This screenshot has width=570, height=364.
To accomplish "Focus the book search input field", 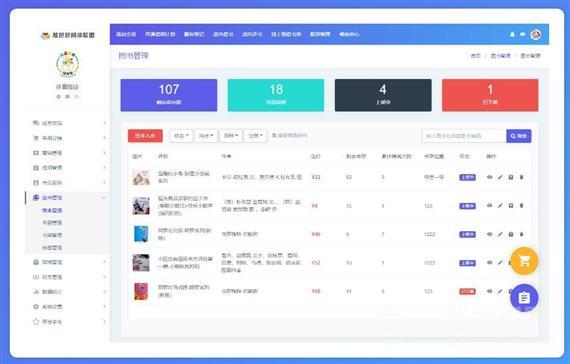I will pos(464,136).
